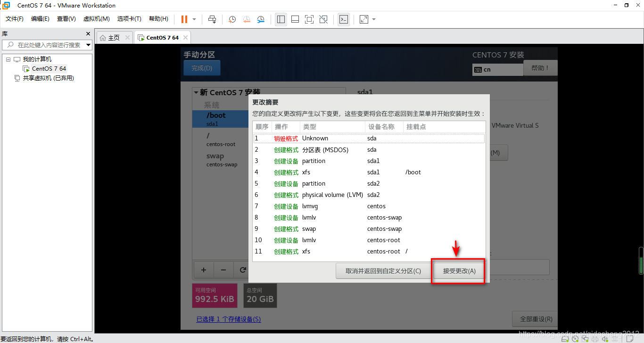Click the 完成(D) done button

tap(202, 68)
